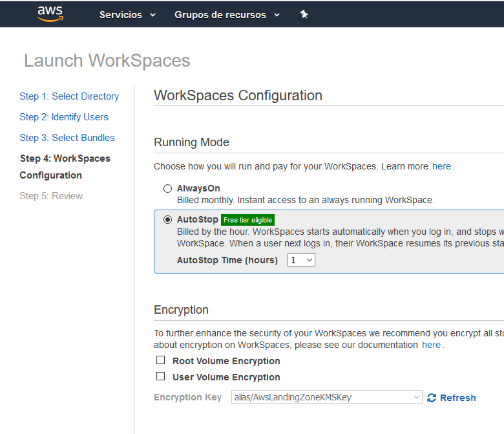Click the User Volume Encryption label
This screenshot has height=434, width=504.
point(226,377)
